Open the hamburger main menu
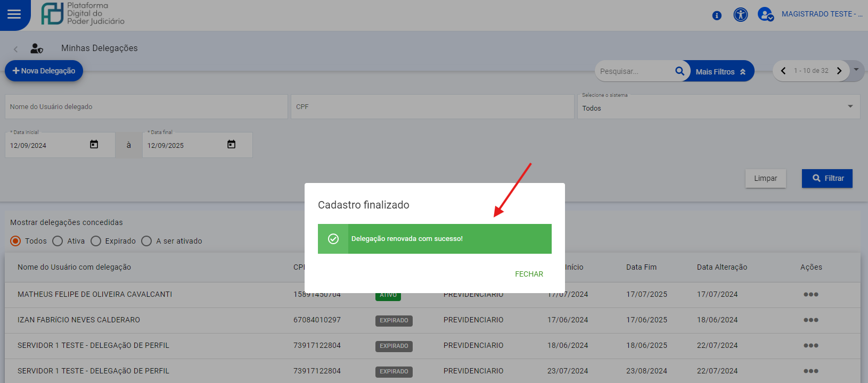 14,14
